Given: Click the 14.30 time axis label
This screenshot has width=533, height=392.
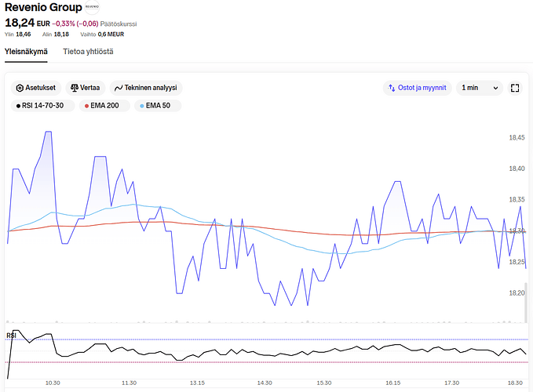Looking at the screenshot, I should coord(265,383).
